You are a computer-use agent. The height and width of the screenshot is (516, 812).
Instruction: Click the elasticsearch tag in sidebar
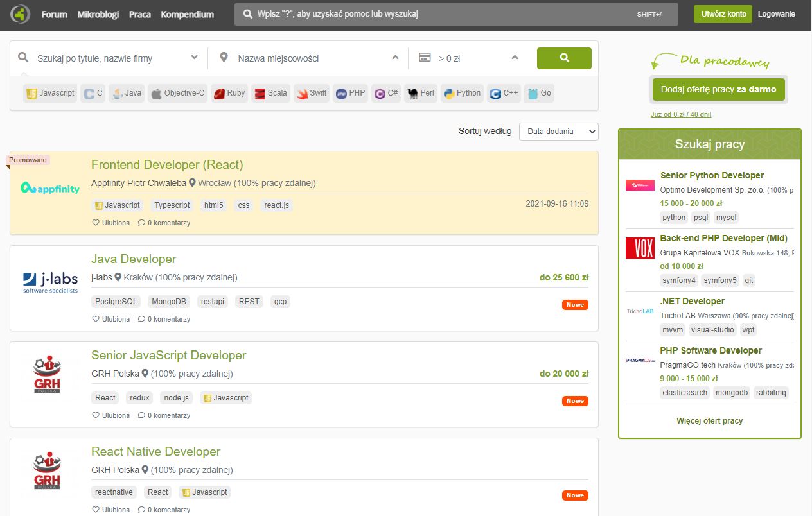tap(684, 393)
